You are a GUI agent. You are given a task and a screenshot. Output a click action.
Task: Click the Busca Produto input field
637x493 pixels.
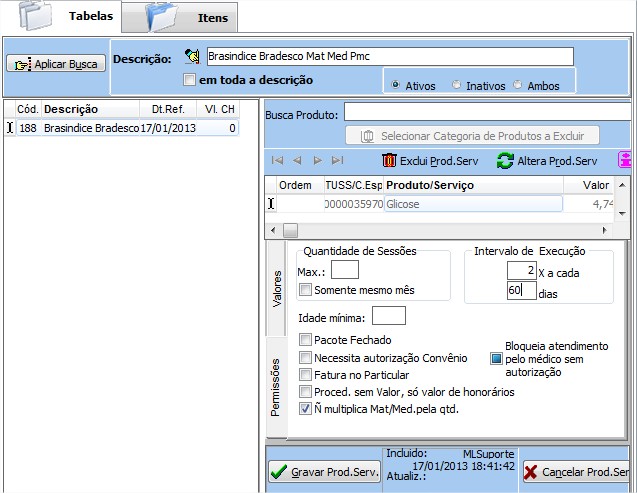point(485,112)
